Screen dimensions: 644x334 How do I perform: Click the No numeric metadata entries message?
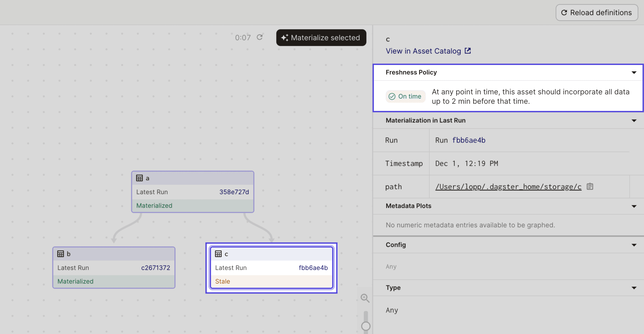470,225
